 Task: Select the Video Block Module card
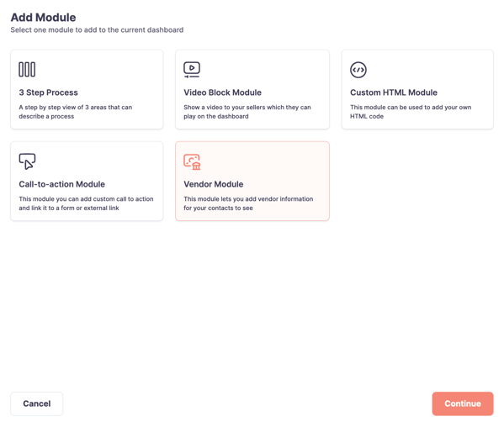[x=252, y=89]
